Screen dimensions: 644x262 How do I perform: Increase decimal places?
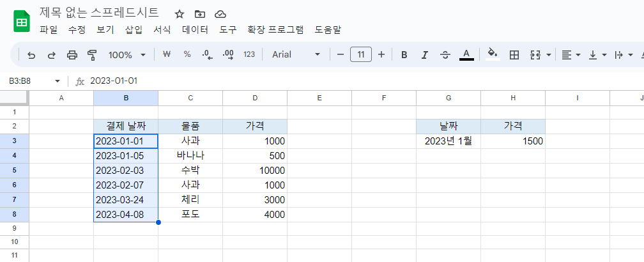[x=228, y=54]
